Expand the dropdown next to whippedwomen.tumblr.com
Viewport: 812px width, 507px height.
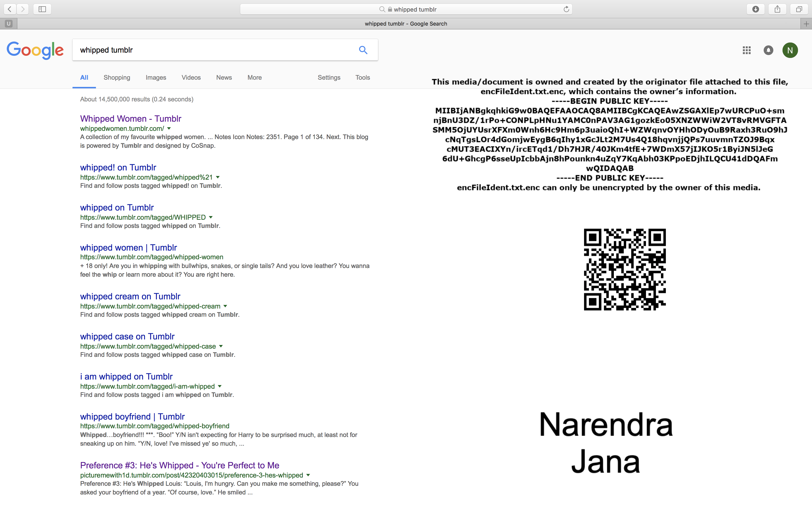click(x=169, y=128)
